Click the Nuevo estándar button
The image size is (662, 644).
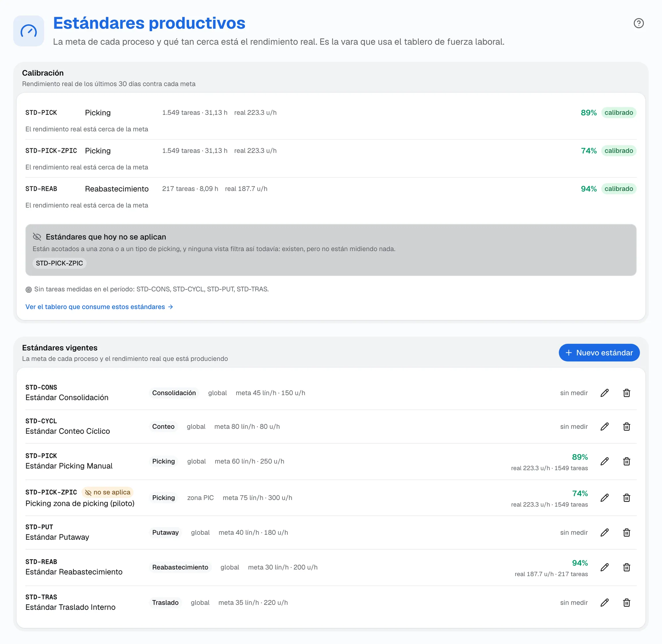pyautogui.click(x=599, y=353)
